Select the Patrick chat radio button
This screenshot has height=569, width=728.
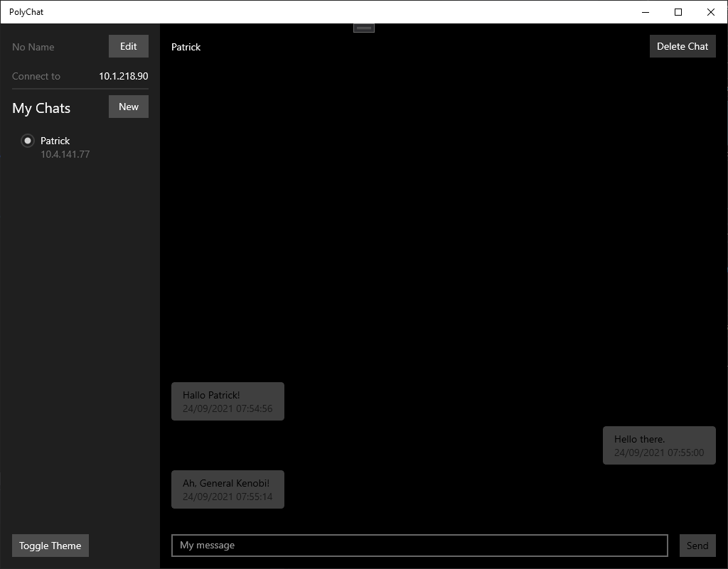[27, 141]
